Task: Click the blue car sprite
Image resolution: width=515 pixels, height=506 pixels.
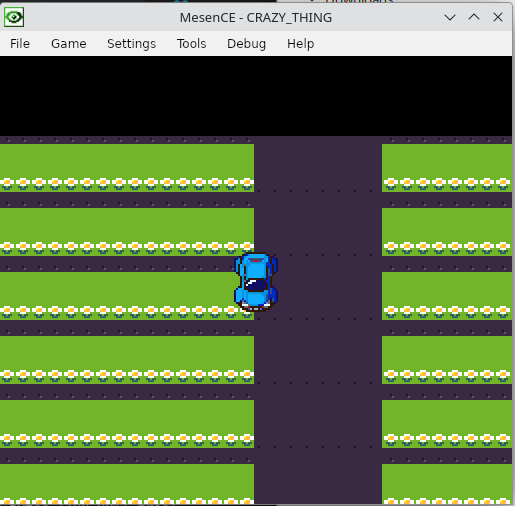Action: pyautogui.click(x=256, y=282)
